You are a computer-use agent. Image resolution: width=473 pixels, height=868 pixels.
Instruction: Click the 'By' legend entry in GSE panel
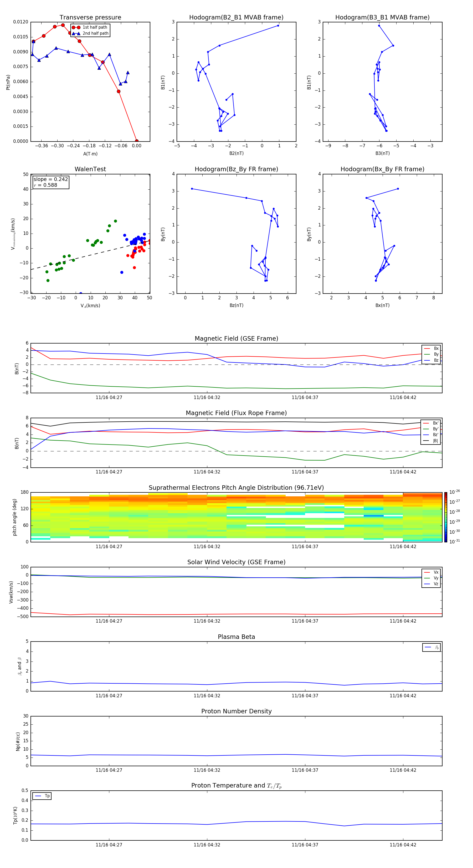coord(431,354)
